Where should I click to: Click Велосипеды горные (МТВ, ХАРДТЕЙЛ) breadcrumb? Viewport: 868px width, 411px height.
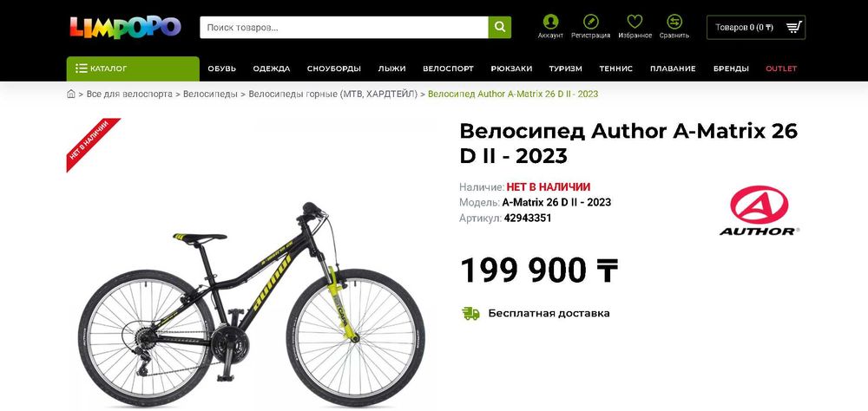pos(333,94)
